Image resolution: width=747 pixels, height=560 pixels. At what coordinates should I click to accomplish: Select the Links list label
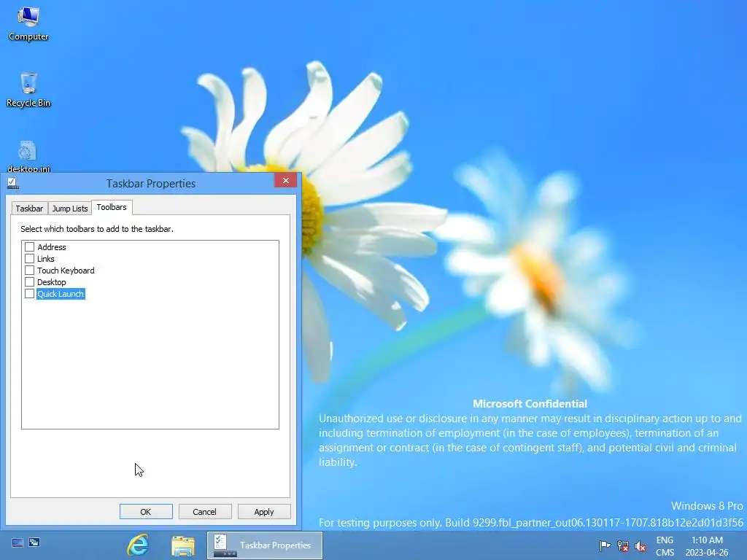tap(46, 259)
